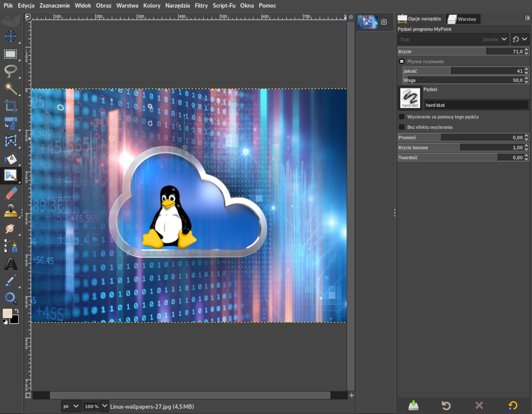532x414 pixels.
Task: Click the Krycie opacity slider
Action: pos(463,51)
